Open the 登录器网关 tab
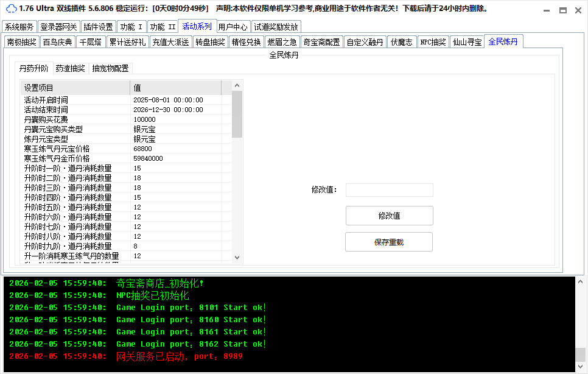The image size is (588, 374). click(58, 27)
